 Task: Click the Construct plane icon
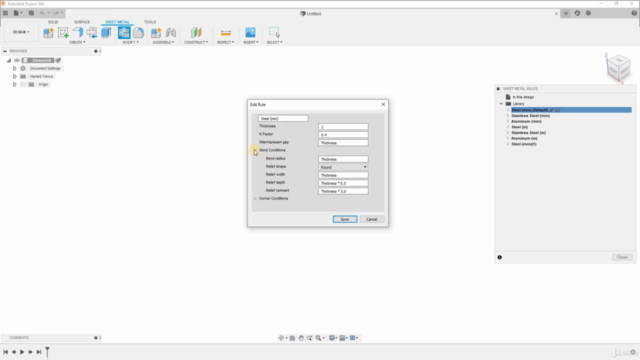(x=196, y=33)
